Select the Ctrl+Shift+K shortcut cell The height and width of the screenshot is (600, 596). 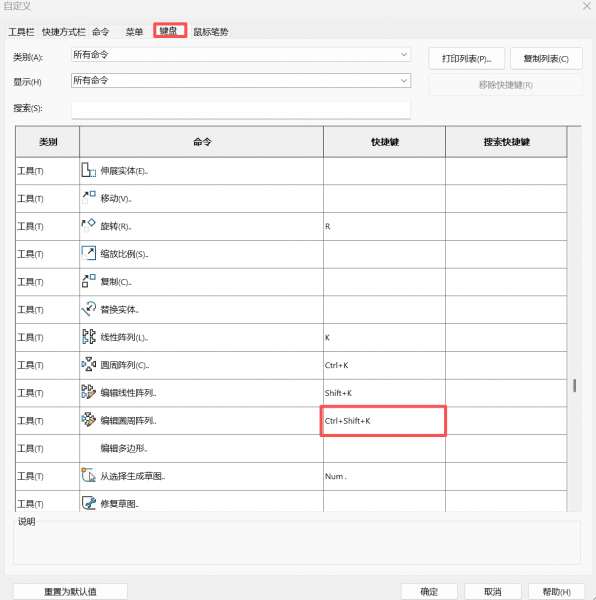[384, 421]
